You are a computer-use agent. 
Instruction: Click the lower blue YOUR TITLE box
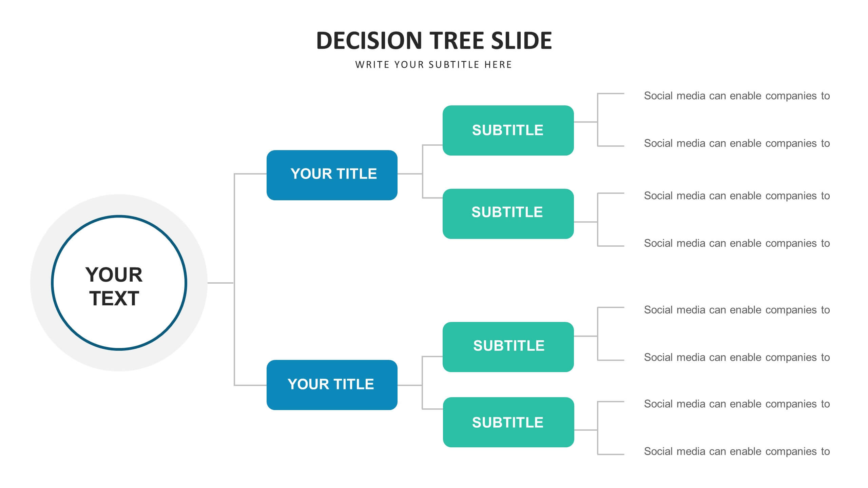point(332,385)
